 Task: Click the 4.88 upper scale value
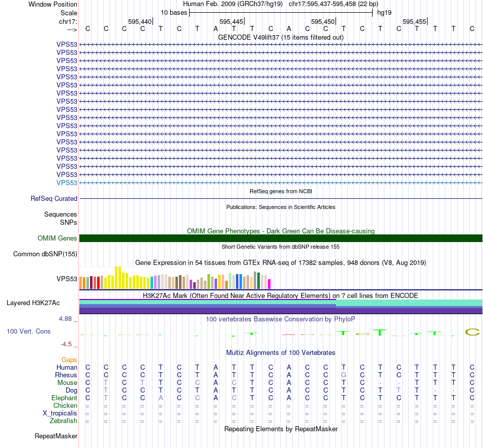(x=65, y=319)
